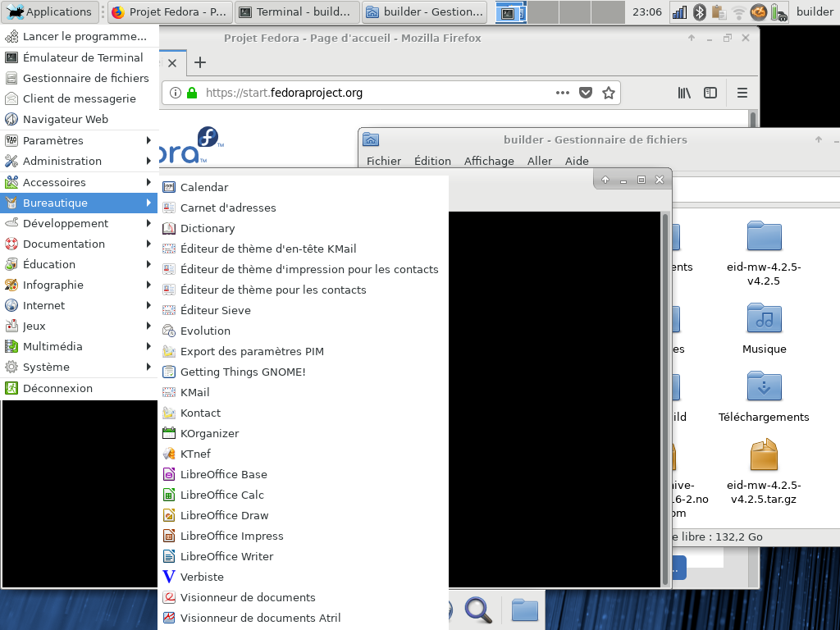The image size is (840, 630).
Task: Open Getting Things GNOME! entry
Action: tap(304, 372)
